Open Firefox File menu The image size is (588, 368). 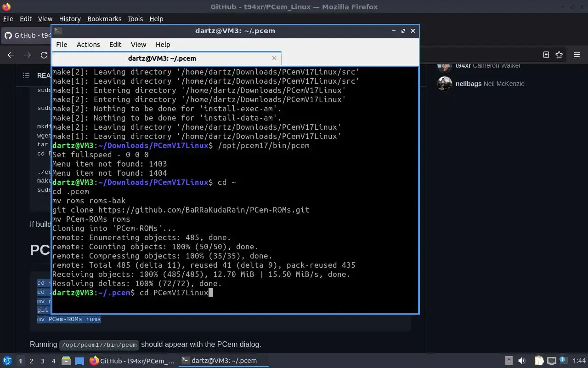coord(8,19)
